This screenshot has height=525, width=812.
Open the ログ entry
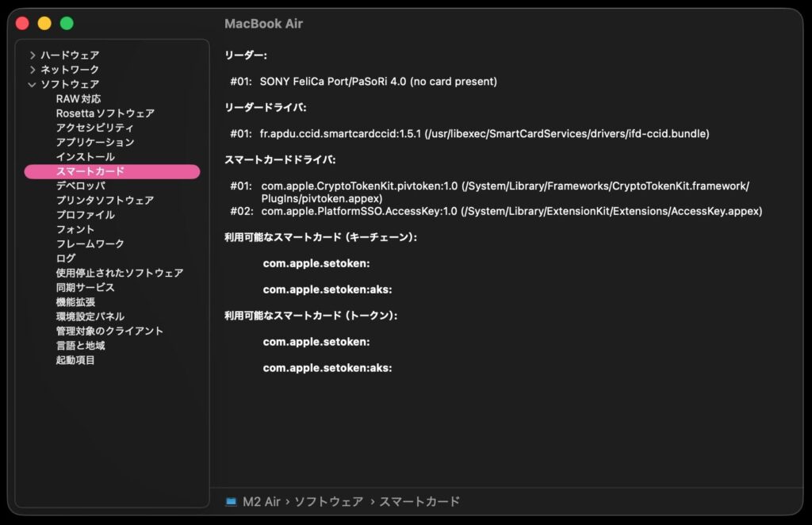(x=66, y=259)
